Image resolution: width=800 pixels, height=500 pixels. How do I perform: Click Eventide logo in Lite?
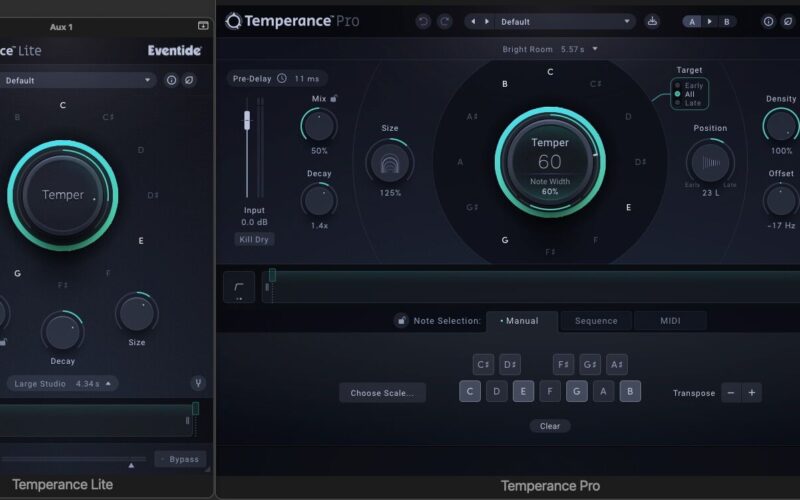click(174, 51)
